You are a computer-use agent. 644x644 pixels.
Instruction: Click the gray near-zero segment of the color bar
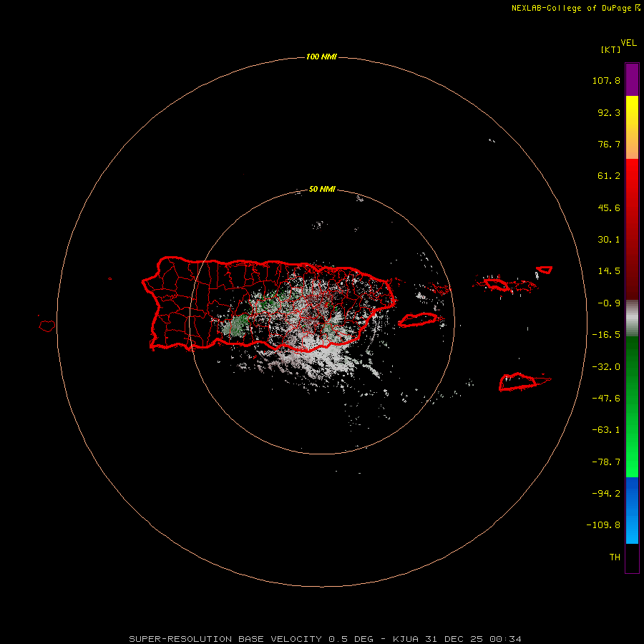632,318
